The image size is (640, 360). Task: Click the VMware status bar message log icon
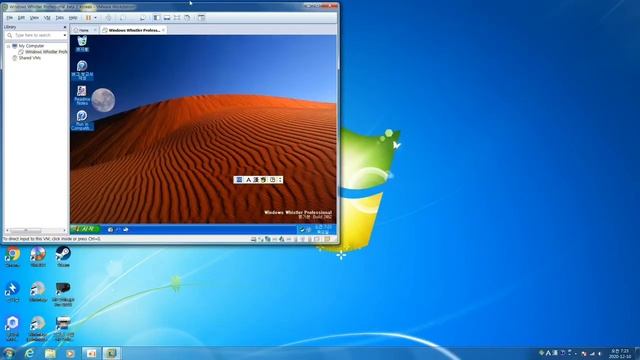point(327,239)
